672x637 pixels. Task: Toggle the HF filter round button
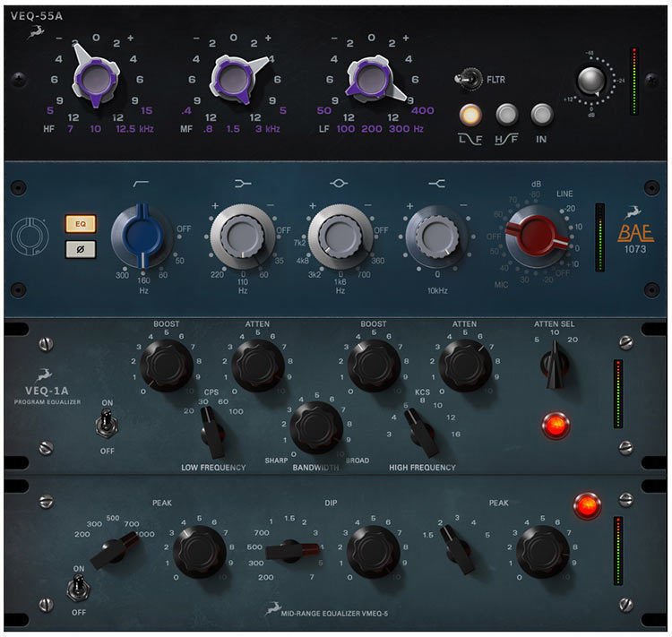(x=506, y=115)
